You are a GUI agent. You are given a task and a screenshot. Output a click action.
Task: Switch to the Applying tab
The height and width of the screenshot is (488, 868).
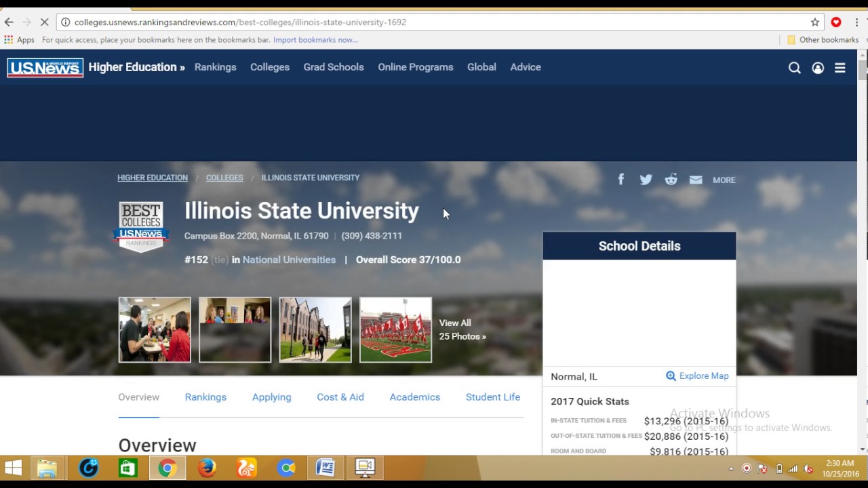pos(271,397)
